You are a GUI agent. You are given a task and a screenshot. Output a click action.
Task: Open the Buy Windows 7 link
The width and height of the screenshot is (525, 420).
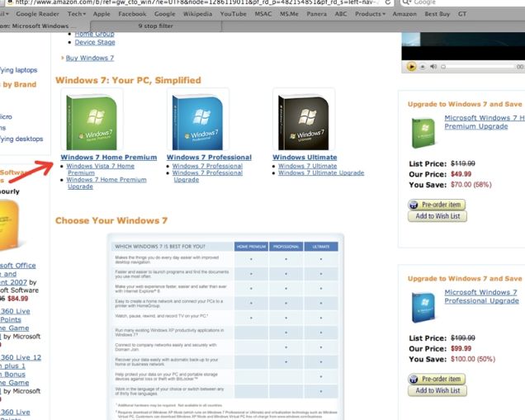click(89, 58)
